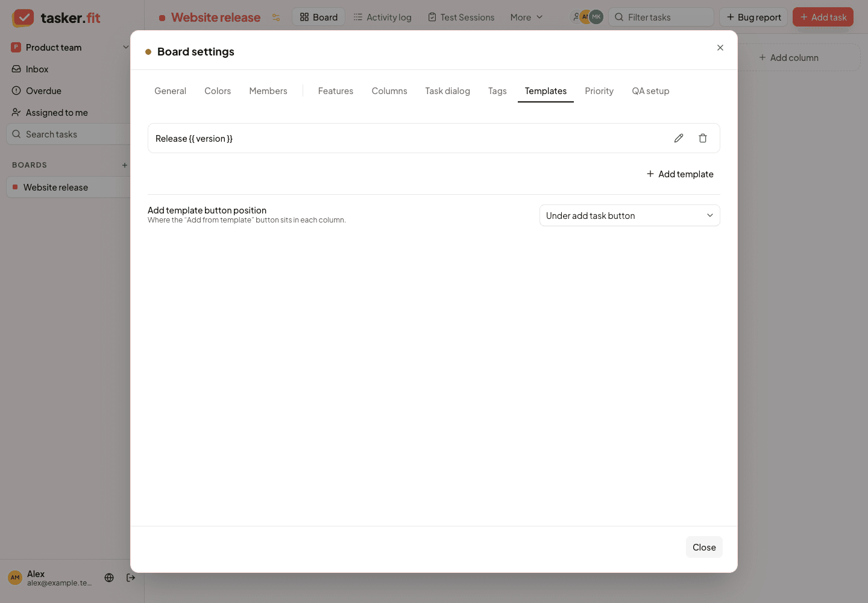Image resolution: width=868 pixels, height=603 pixels.
Task: Switch to the Colors tab
Action: pos(218,91)
